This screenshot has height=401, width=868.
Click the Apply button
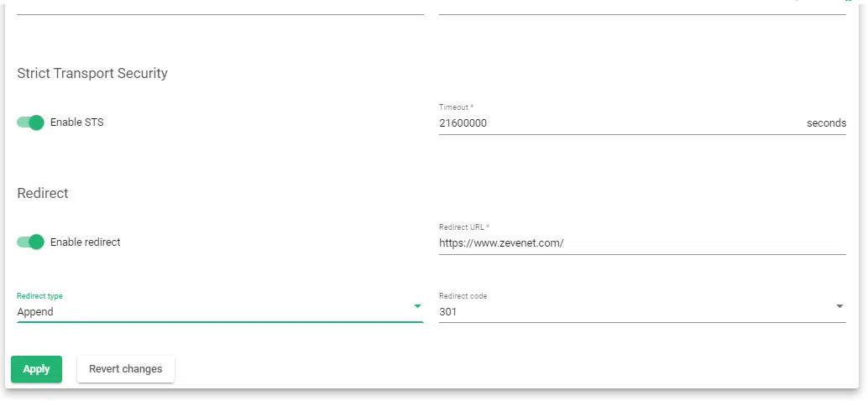[36, 369]
